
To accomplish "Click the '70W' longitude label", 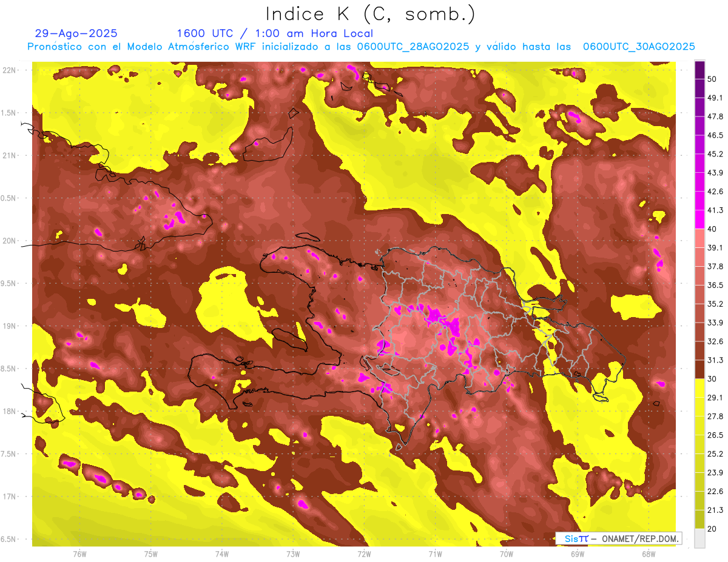I will 506,554.
